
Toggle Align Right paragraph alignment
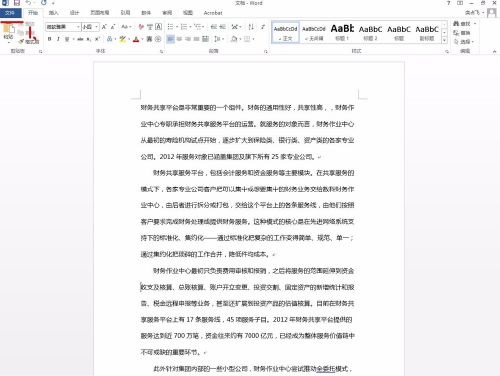[x=188, y=39]
